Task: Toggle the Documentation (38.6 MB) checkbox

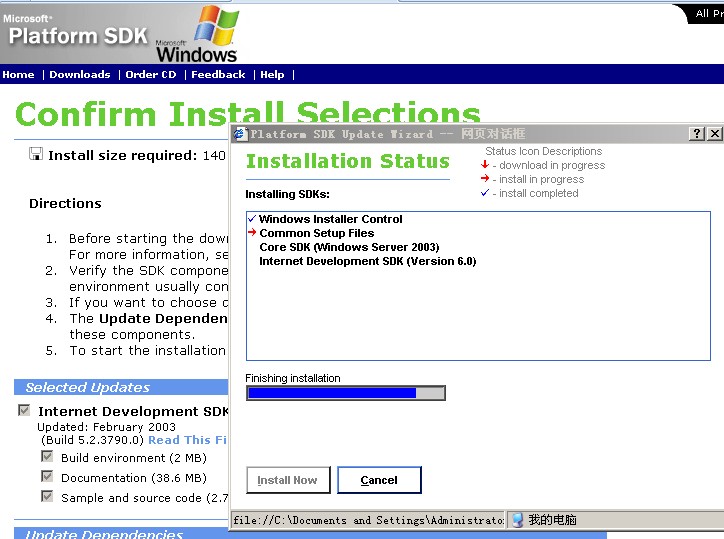Action: pyautogui.click(x=47, y=476)
